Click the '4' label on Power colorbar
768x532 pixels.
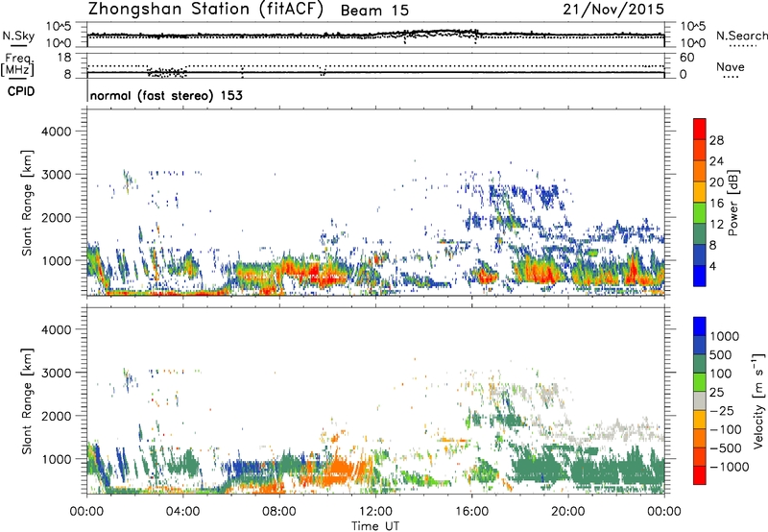coord(712,267)
